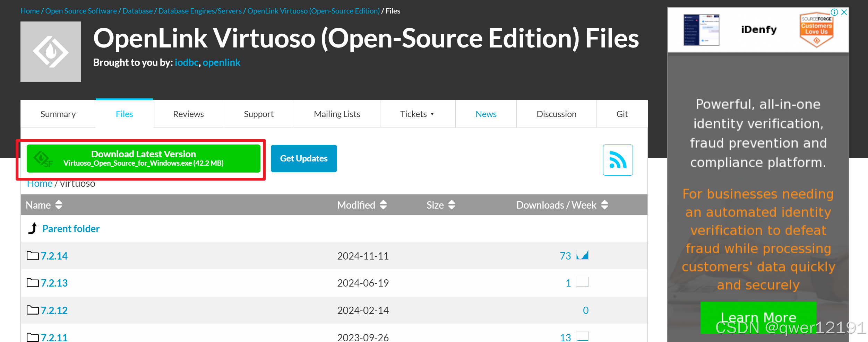This screenshot has width=868, height=342.
Task: Click the iDenfy brand name in ad
Action: coord(759,30)
